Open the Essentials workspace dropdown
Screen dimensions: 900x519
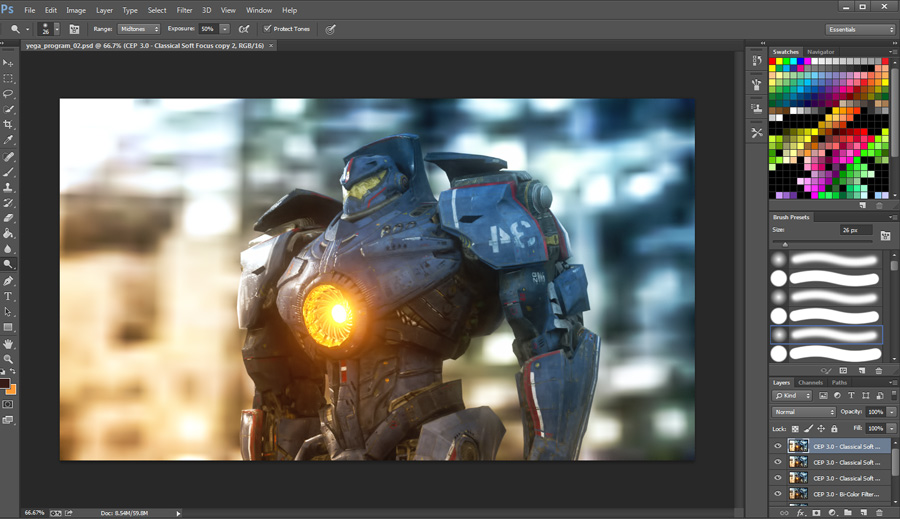(860, 29)
